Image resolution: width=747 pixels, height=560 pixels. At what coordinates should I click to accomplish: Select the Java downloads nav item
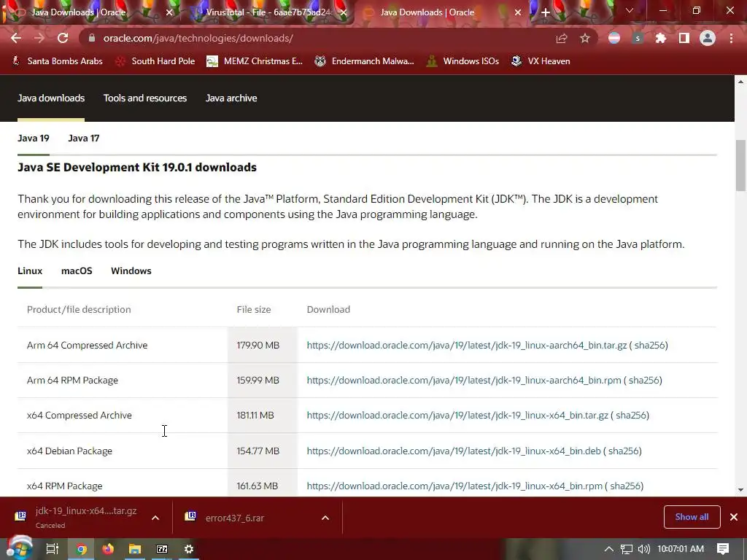[51, 98]
